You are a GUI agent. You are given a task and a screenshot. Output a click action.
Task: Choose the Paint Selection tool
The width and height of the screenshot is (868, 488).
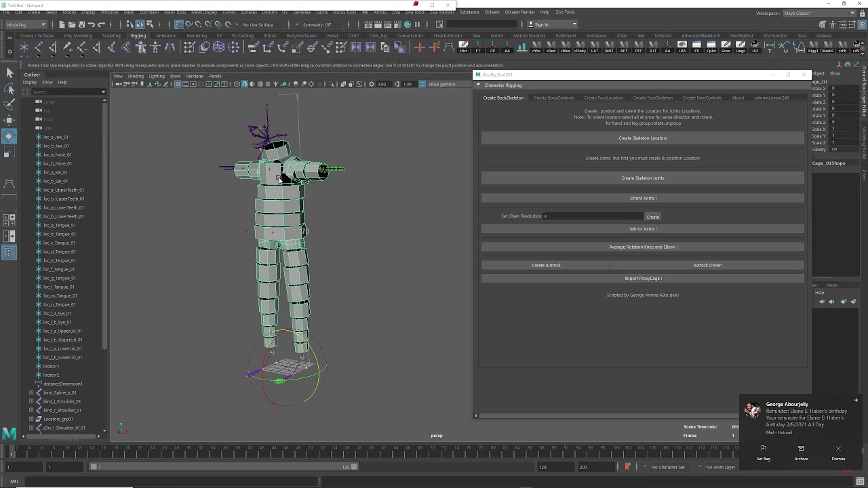(9, 104)
